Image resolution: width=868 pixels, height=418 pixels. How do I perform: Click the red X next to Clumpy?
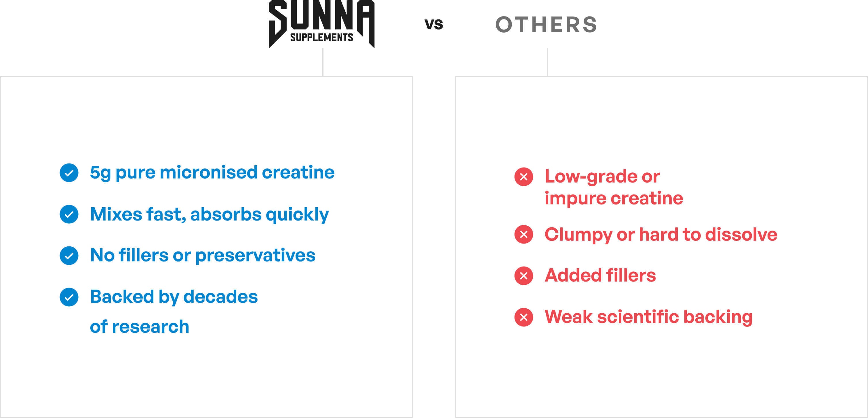click(x=524, y=234)
